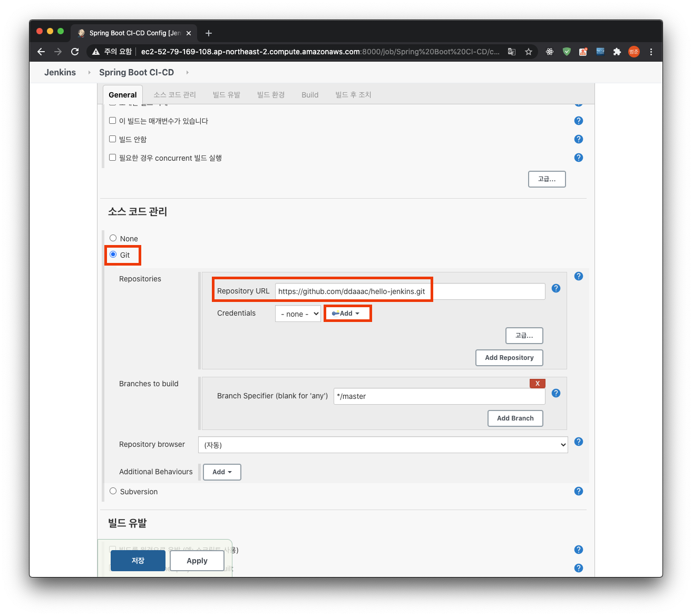The image size is (692, 616).
Task: Open help for concurrent 빌드 실행 option
Action: coord(579,158)
